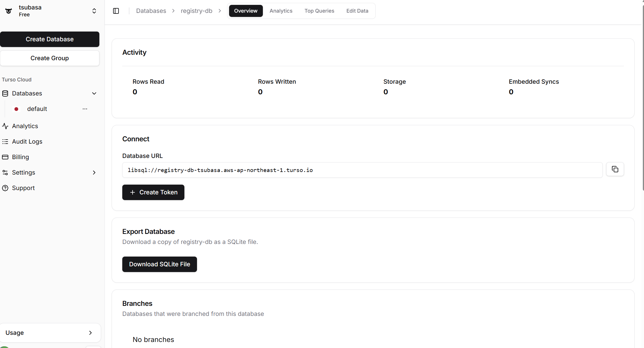Expand the Settings submenu chevron

pos(94,173)
